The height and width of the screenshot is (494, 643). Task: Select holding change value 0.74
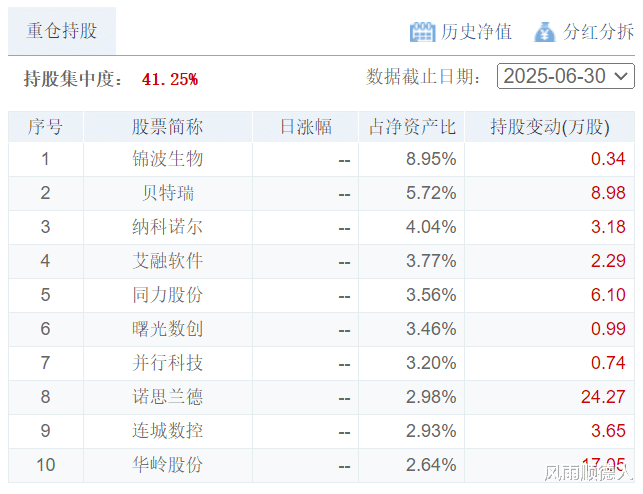point(608,363)
